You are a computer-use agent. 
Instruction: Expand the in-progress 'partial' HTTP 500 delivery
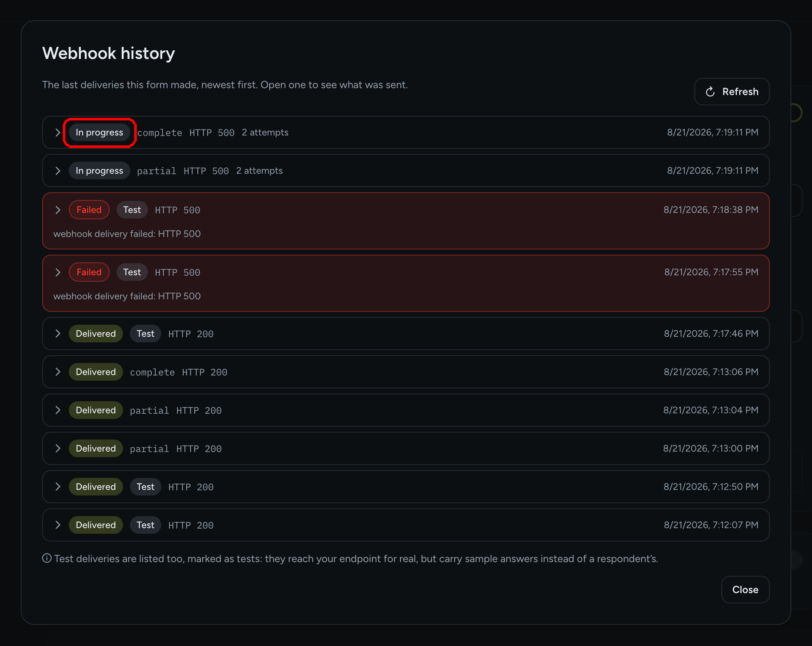click(58, 171)
